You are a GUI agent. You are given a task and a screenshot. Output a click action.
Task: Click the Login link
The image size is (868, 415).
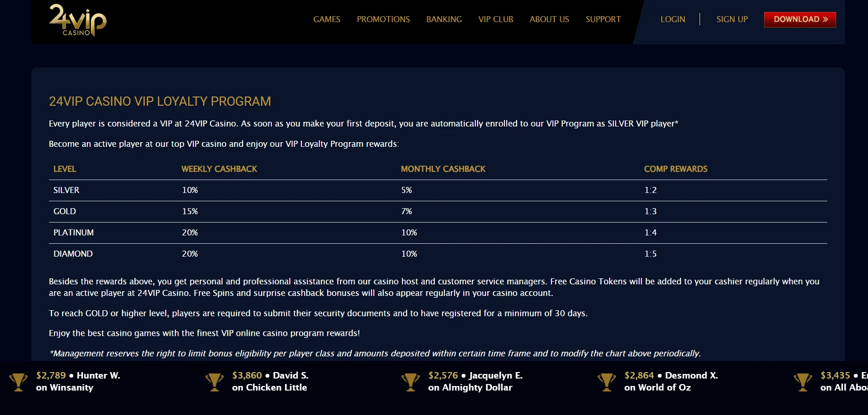tap(673, 19)
